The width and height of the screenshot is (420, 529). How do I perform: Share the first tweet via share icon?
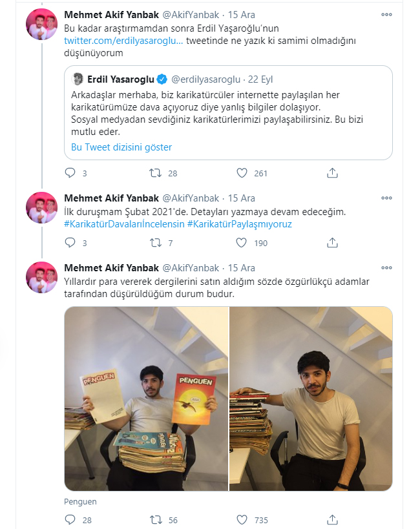[332, 173]
